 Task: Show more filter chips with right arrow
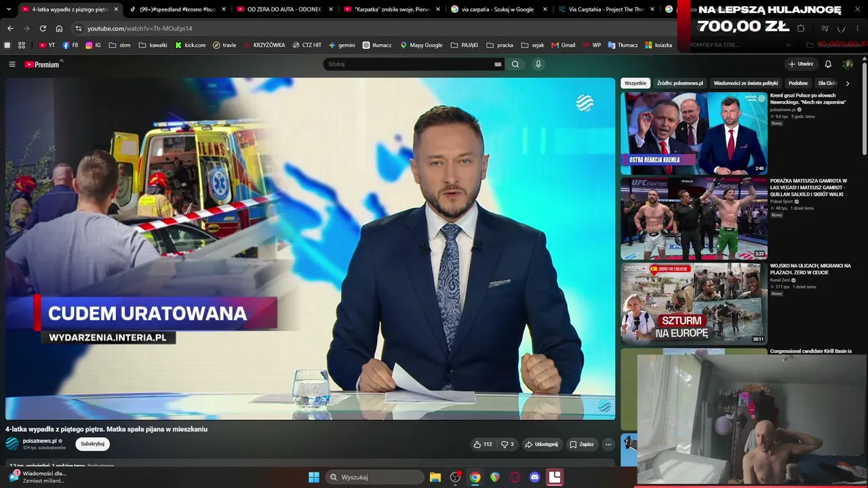847,83
